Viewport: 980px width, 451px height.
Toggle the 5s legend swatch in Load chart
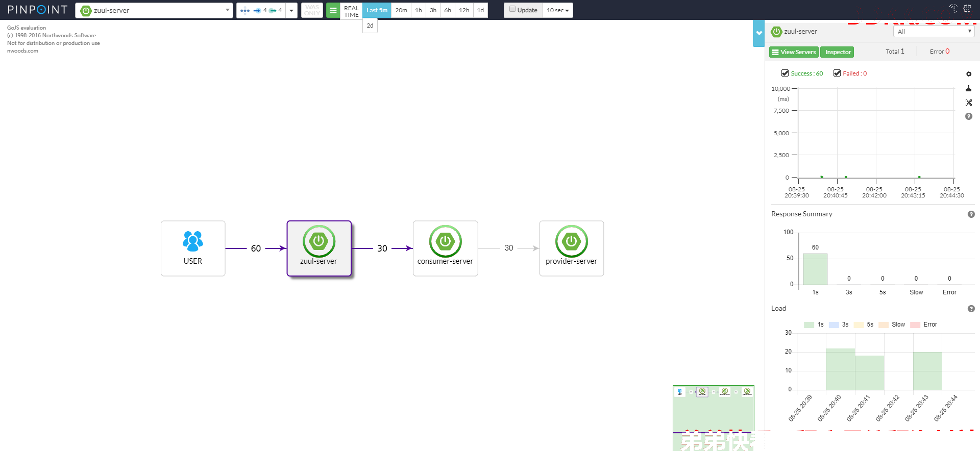(x=859, y=325)
